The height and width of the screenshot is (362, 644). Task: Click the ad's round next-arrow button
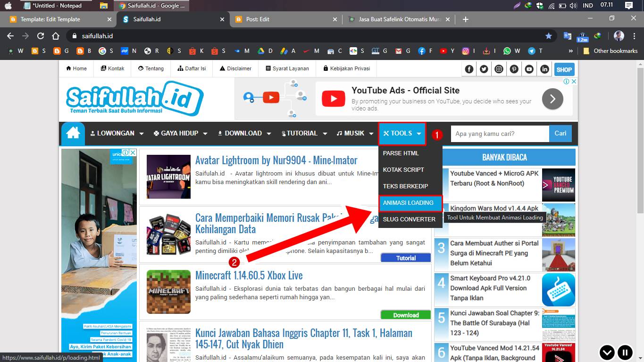[x=552, y=99]
